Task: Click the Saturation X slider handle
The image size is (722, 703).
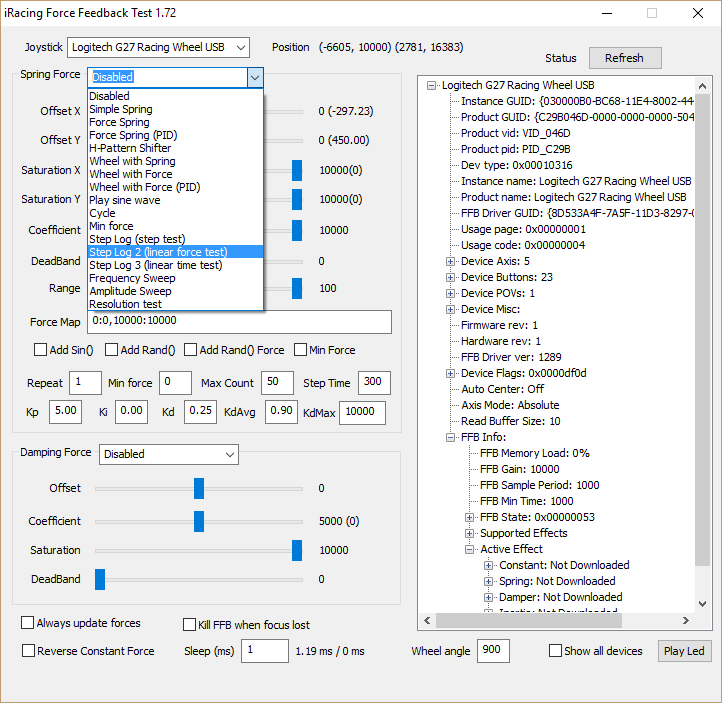Action: (297, 170)
